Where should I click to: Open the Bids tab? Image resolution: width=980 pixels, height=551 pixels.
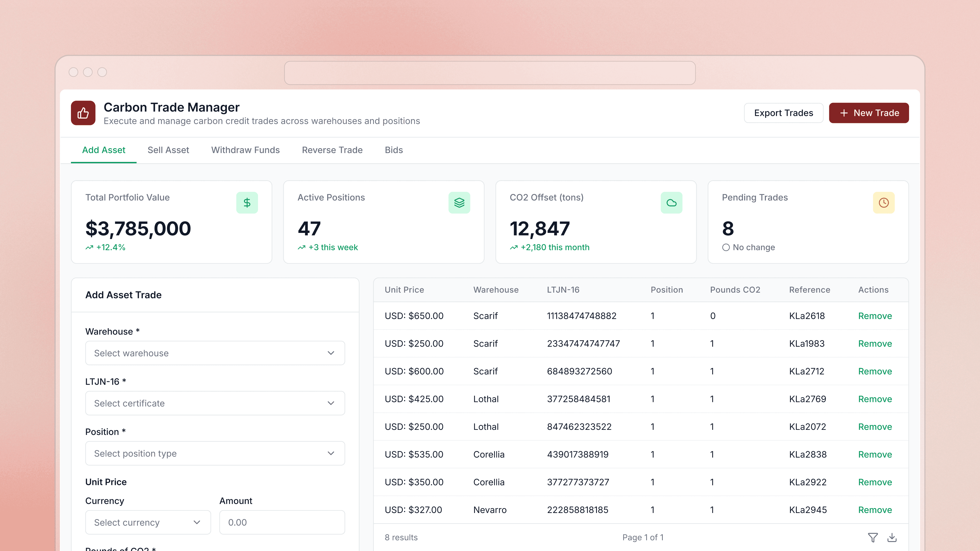pyautogui.click(x=394, y=150)
